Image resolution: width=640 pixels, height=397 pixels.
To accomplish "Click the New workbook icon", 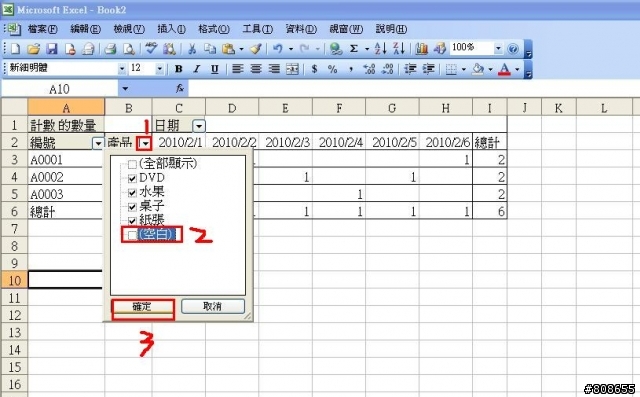I will (x=15, y=49).
